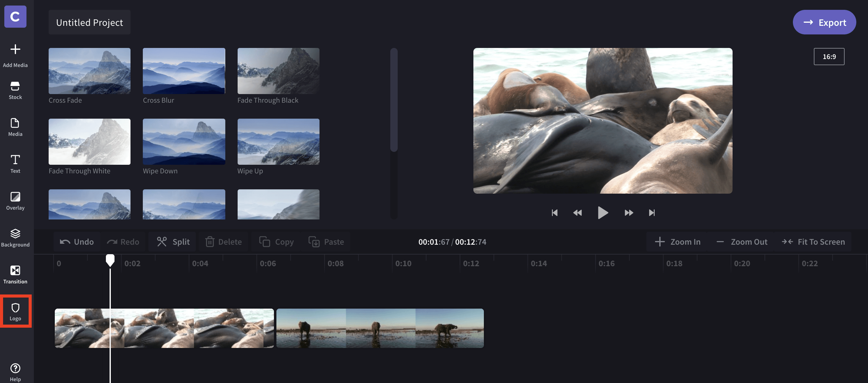Click the skip to start button
The height and width of the screenshot is (383, 868).
(553, 212)
